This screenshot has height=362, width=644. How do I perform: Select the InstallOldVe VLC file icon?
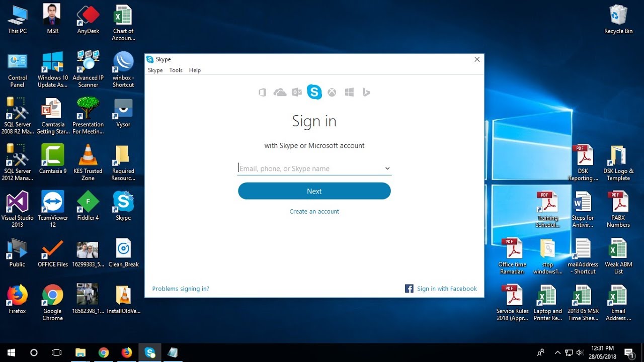pos(123,300)
